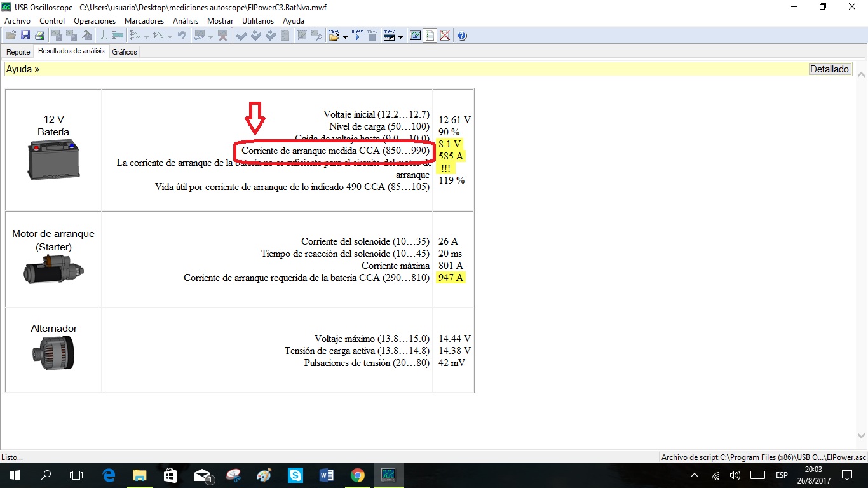Run script with the blue play icon
Viewport: 868px width, 488px height.
pos(357,36)
